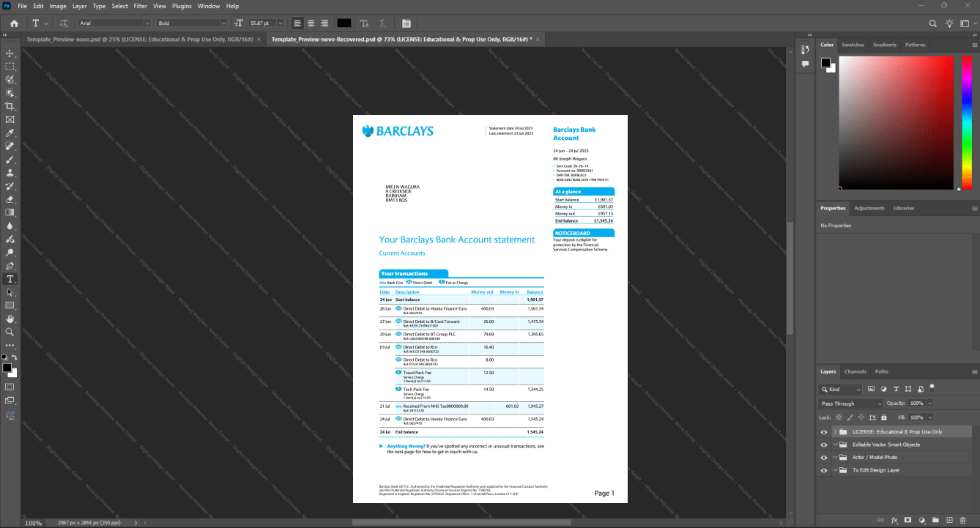980x528 pixels.
Task: Switch to the Swatches tab
Action: [853, 45]
